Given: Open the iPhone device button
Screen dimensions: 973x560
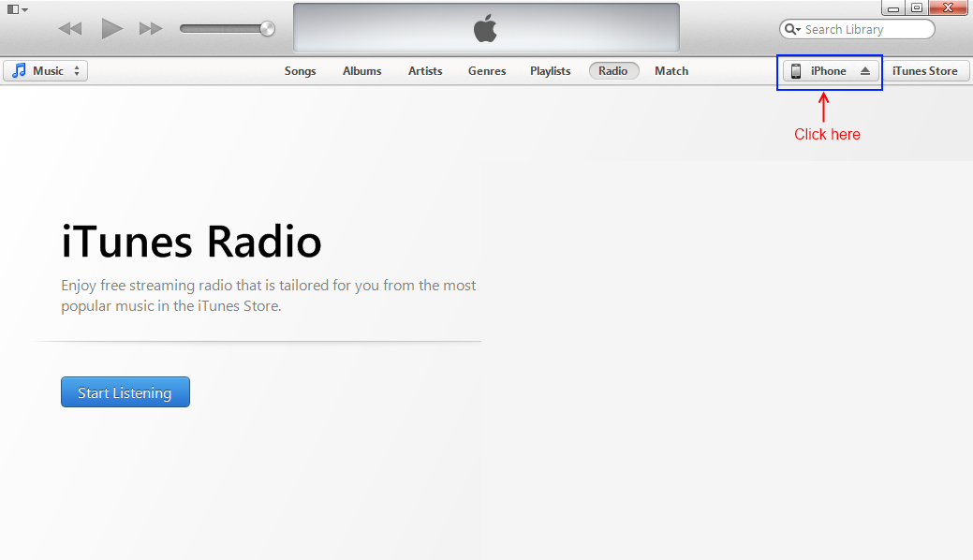Looking at the screenshot, I should 831,71.
